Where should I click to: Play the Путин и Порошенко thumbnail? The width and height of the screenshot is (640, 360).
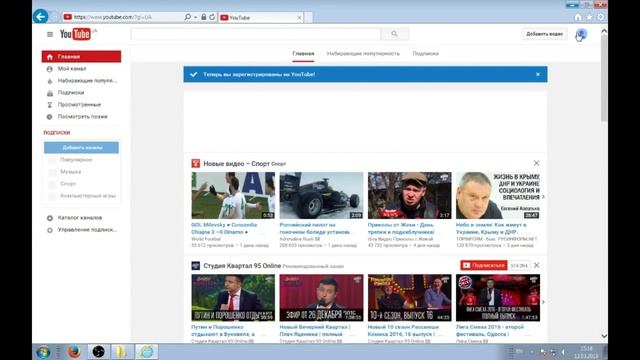233,298
